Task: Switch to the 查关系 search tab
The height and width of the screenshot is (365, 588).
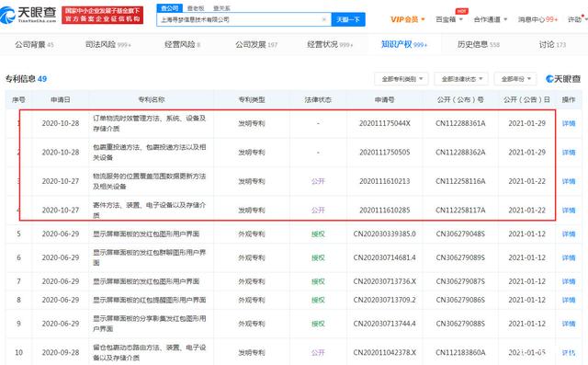Action: [x=221, y=8]
